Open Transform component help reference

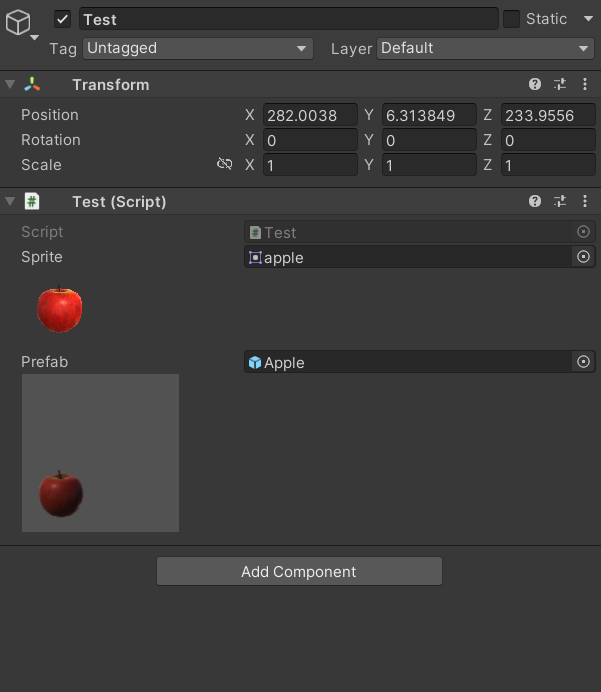535,84
